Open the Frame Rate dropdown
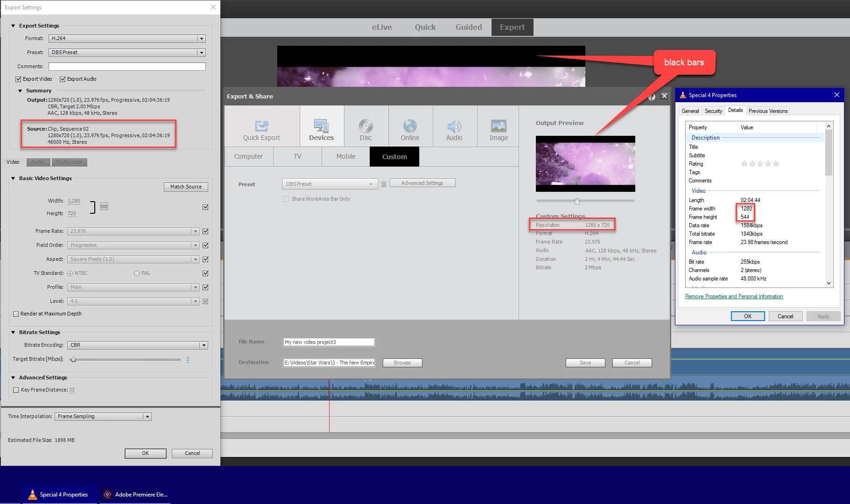Screen dimensions: 850x504 133,231
